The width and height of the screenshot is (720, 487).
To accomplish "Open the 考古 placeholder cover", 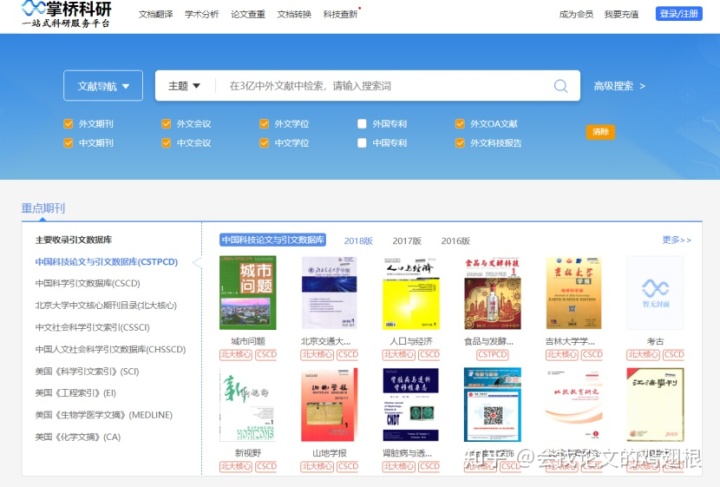I will point(655,292).
